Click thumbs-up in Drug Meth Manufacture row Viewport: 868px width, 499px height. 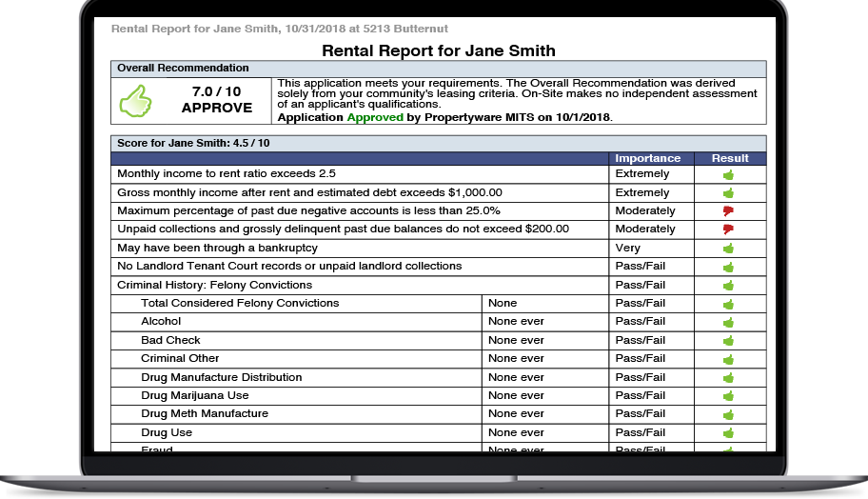coord(728,415)
